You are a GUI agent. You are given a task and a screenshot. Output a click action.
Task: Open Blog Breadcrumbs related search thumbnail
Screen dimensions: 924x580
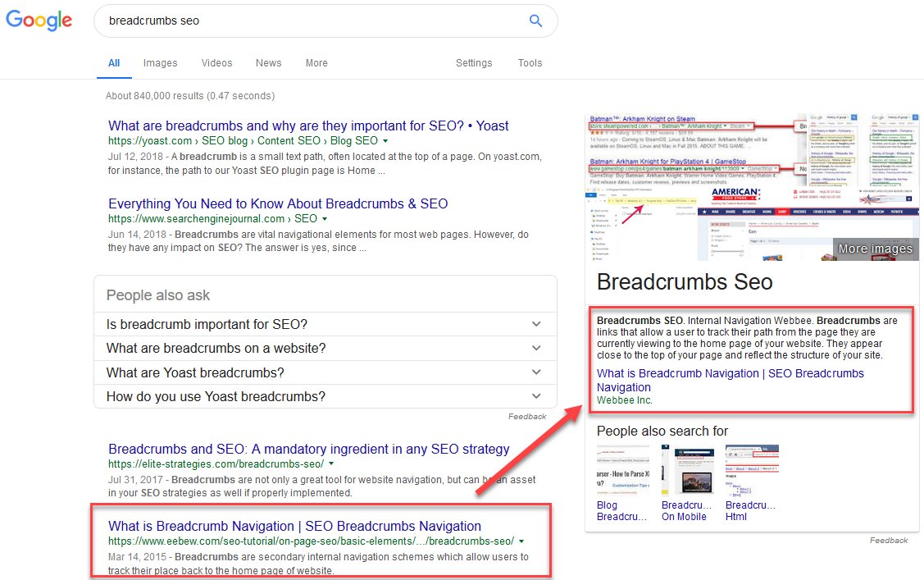pyautogui.click(x=623, y=470)
